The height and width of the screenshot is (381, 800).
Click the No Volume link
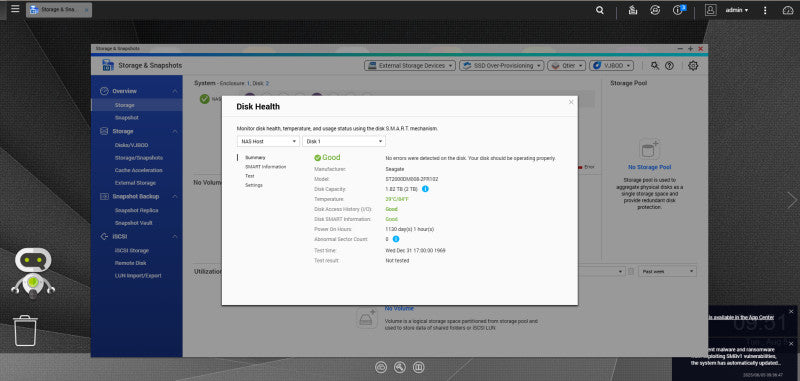[399, 309]
